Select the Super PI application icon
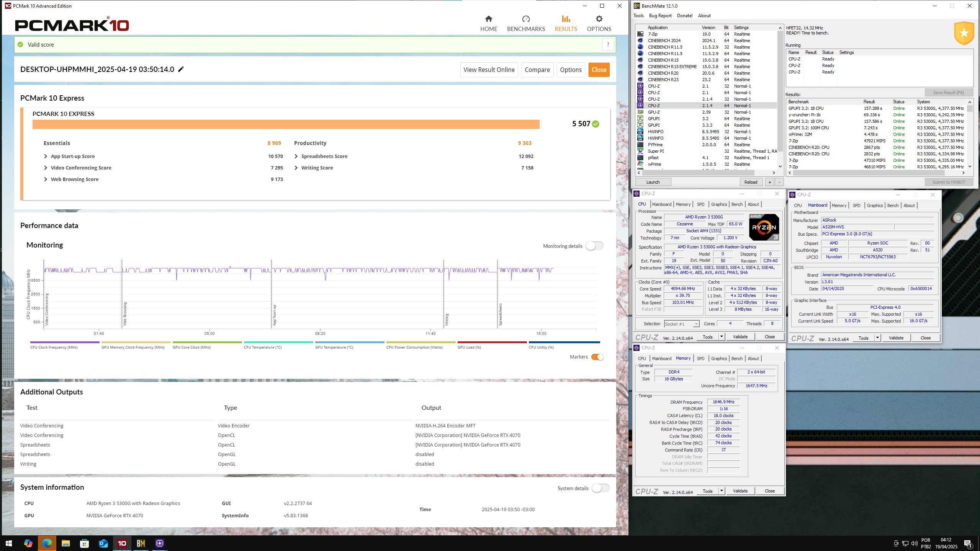The image size is (980, 551). click(x=640, y=151)
